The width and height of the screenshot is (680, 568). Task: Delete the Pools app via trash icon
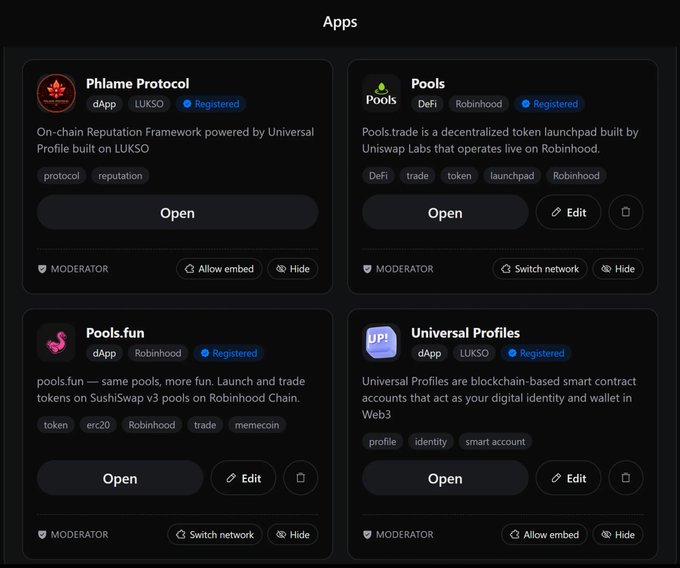626,212
